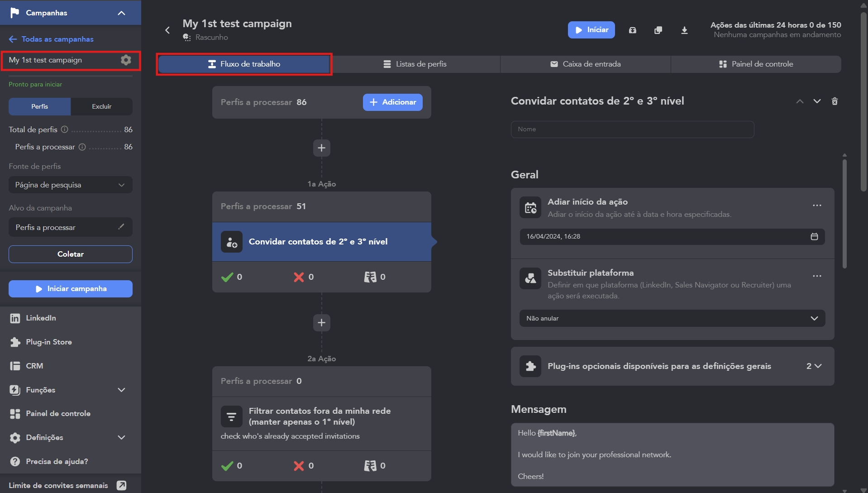Screen dimensions: 868x493
Task: Open the calendar picker for delay date
Action: pyautogui.click(x=814, y=236)
